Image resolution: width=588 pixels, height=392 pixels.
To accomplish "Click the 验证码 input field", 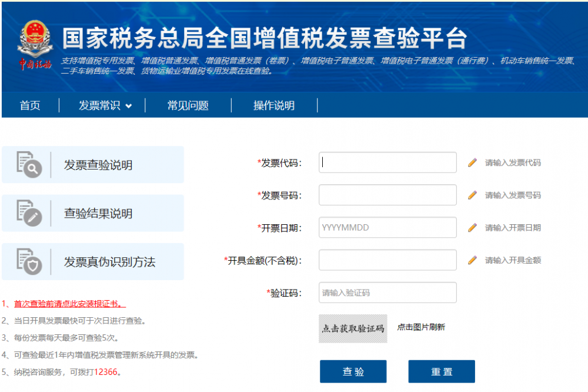I will [387, 293].
